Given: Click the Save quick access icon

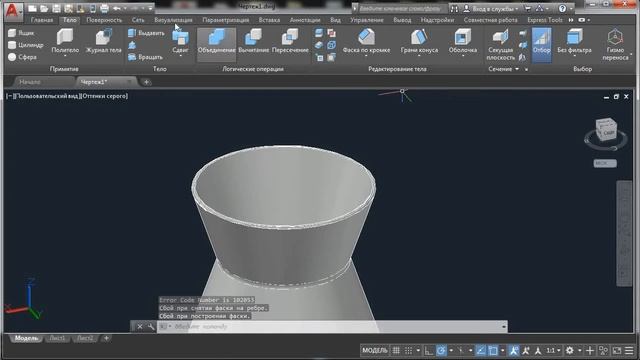Looking at the screenshot, I should point(56,8).
